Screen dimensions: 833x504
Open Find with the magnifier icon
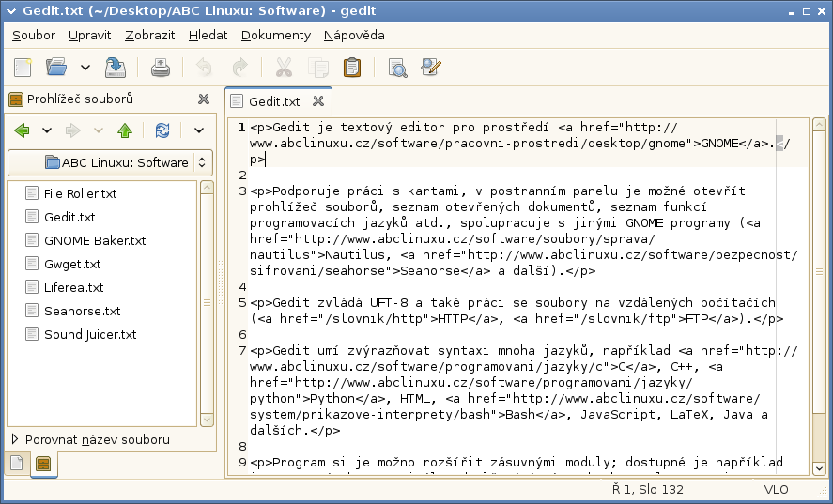point(397,68)
